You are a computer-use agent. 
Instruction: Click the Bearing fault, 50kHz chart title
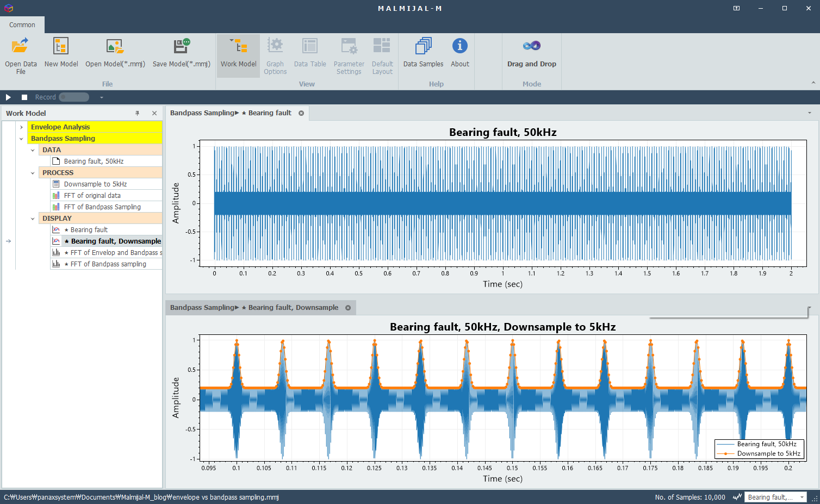point(503,133)
